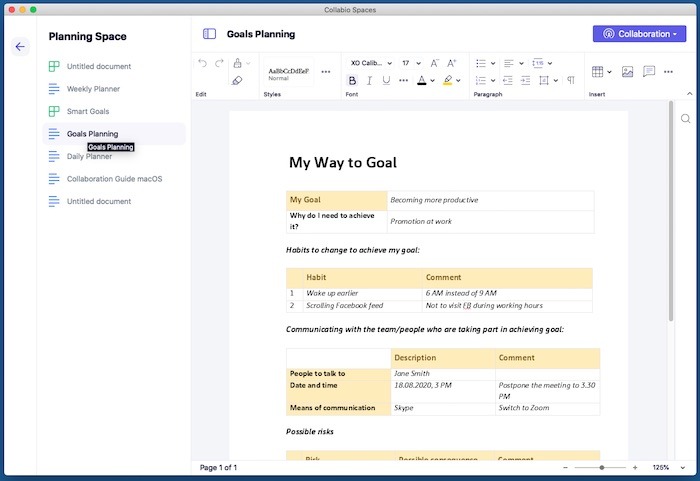The height and width of the screenshot is (481, 700).
Task: Insert an image from toolbar
Action: (x=627, y=72)
